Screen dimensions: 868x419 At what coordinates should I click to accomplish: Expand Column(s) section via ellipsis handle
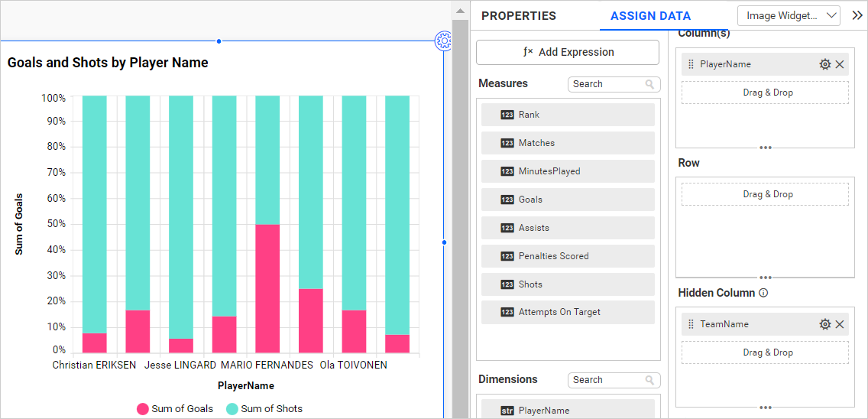click(765, 147)
